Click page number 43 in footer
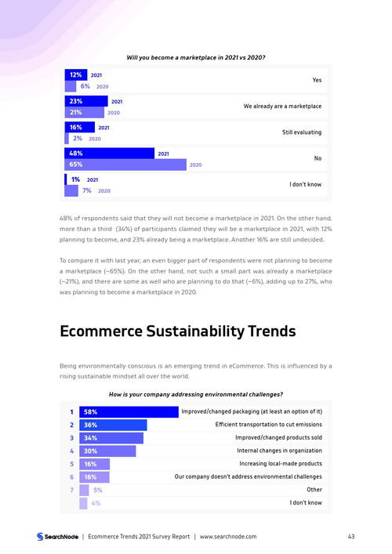 click(x=351, y=536)
